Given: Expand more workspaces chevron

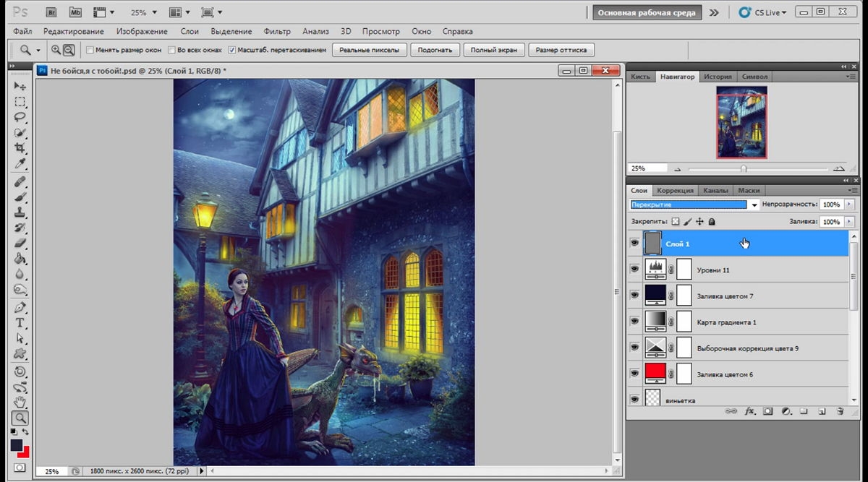Looking at the screenshot, I should pyautogui.click(x=714, y=12).
